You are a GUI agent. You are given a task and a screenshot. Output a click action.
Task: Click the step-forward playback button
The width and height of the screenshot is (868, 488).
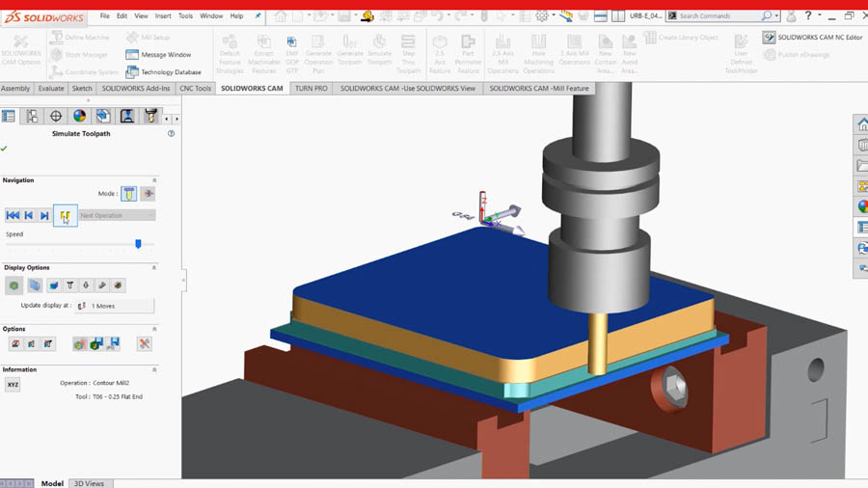[44, 215]
